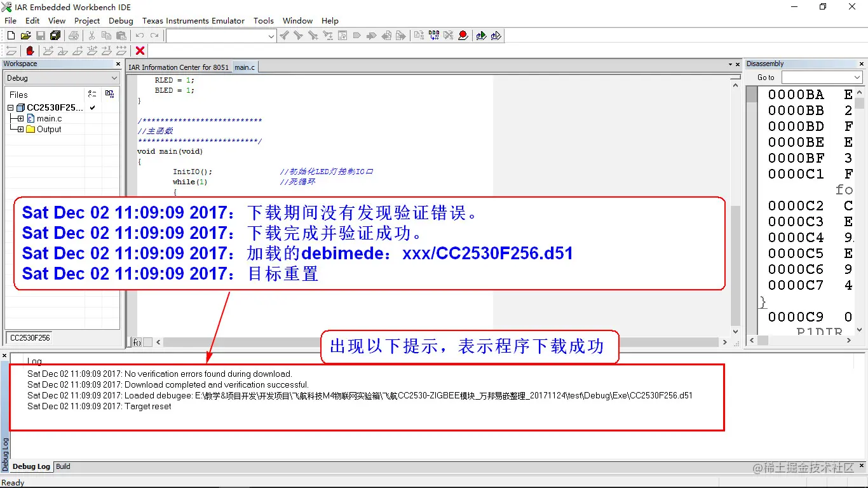Click the Open file toolbar icon
Screen dimensions: 868x488
pyautogui.click(x=25, y=36)
